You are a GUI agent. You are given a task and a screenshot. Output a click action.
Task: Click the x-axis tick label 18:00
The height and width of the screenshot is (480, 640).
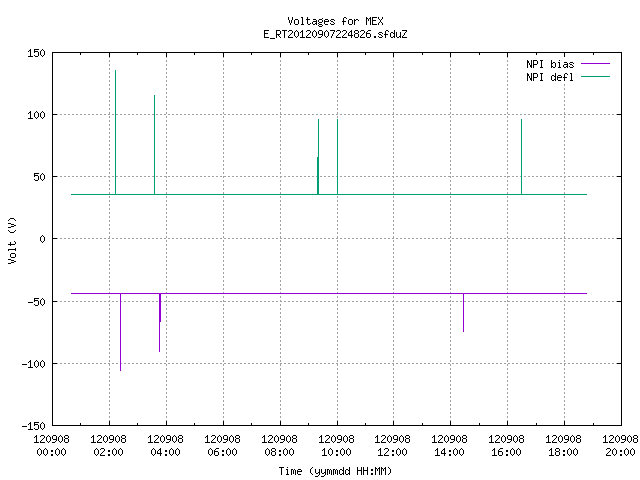(563, 452)
